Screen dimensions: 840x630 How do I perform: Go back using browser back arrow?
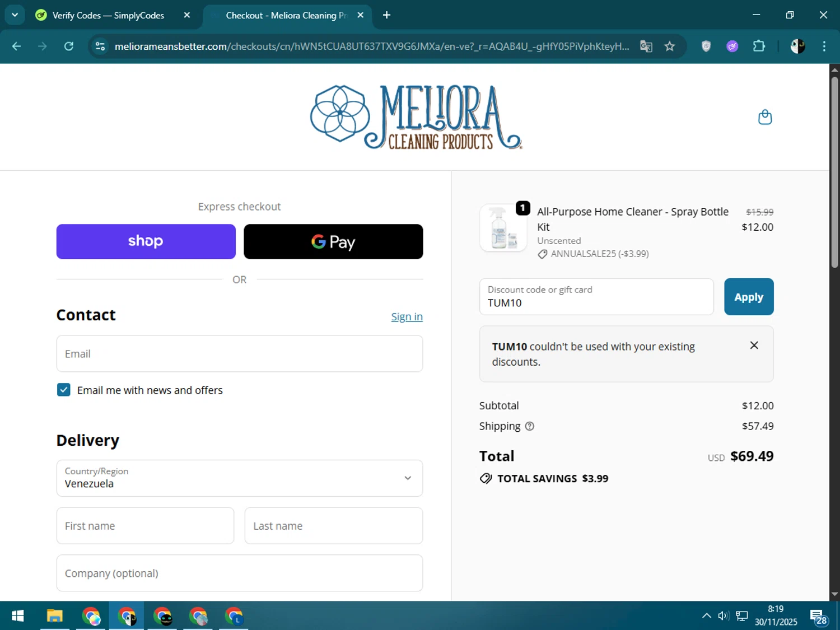(x=16, y=46)
